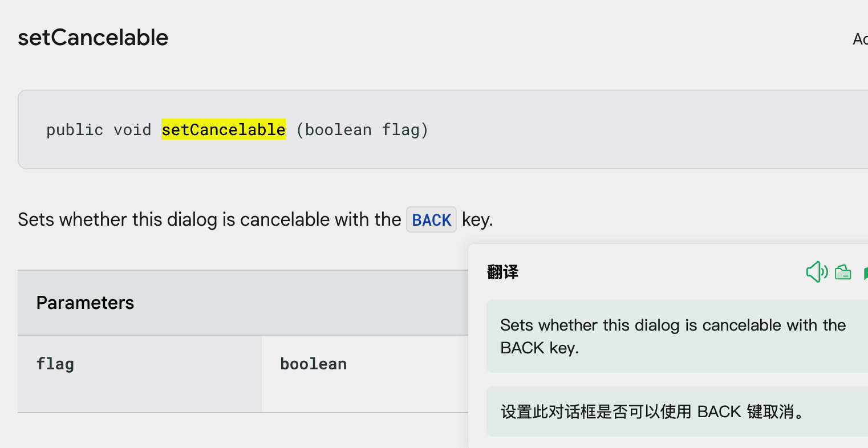Image resolution: width=868 pixels, height=448 pixels.
Task: Click the word 'key.' after BACK
Action: (477, 219)
